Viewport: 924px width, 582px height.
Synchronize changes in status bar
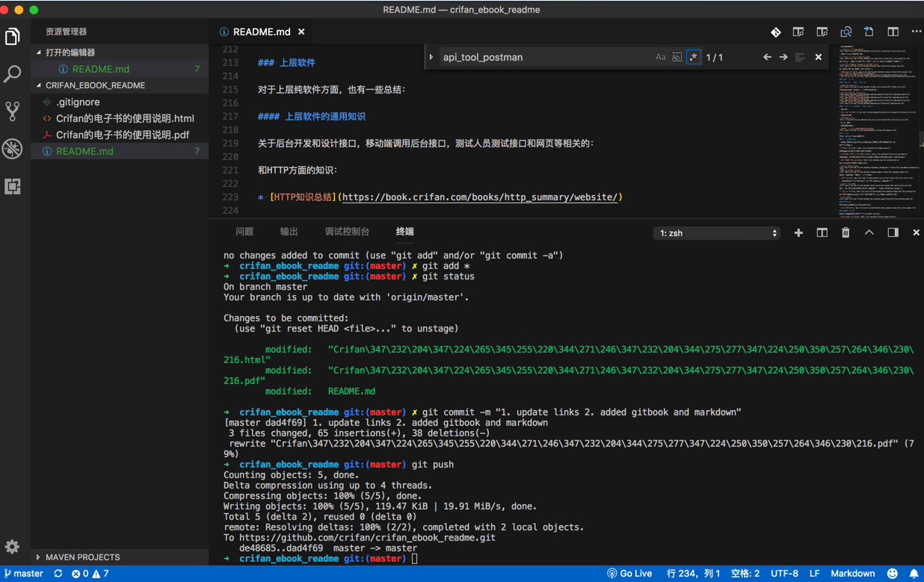click(58, 574)
